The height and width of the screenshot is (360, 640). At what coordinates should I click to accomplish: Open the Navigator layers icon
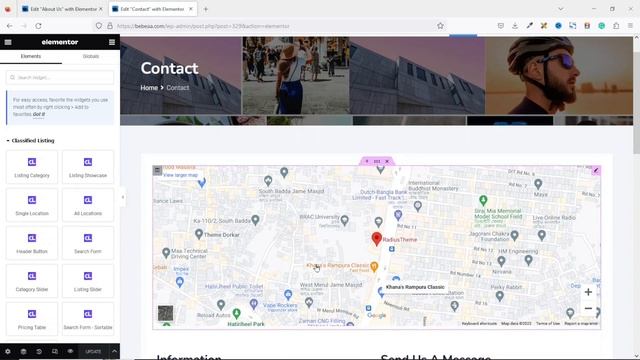23,351
